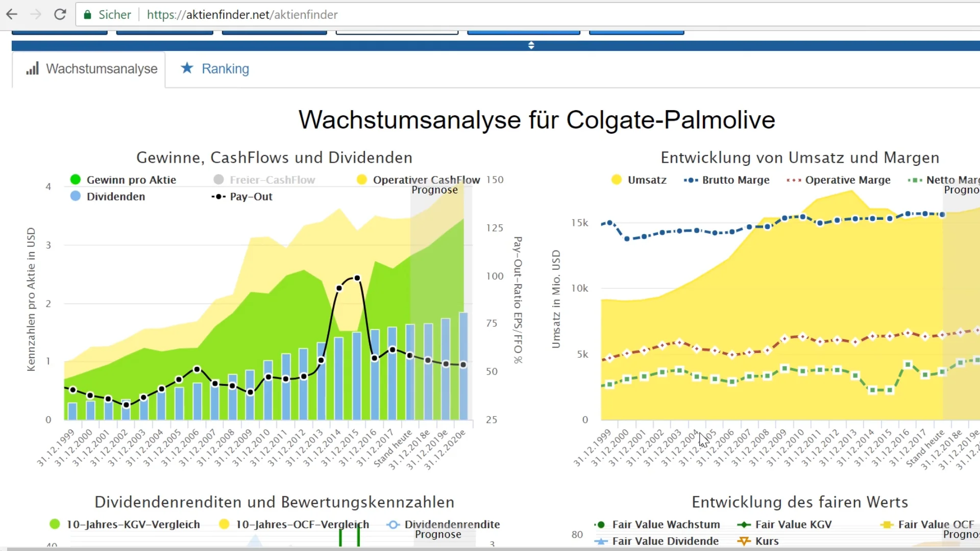
Task: Toggle Brutto Marge legend series
Action: pyautogui.click(x=726, y=180)
